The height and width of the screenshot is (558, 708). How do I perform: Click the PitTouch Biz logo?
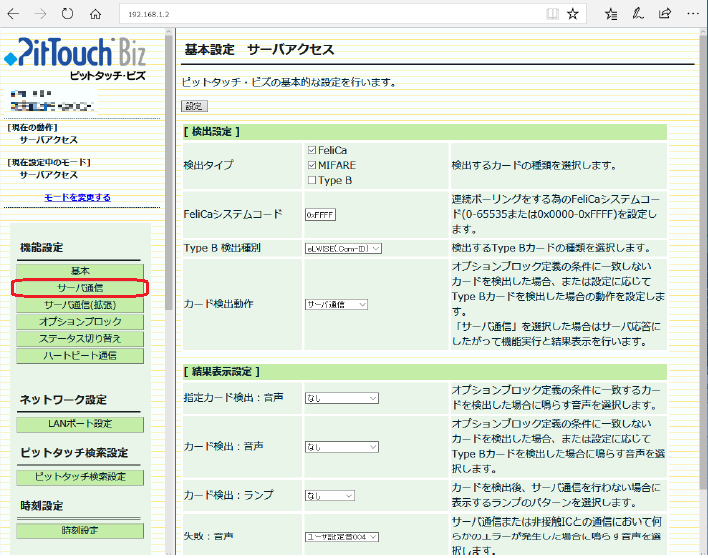75,59
